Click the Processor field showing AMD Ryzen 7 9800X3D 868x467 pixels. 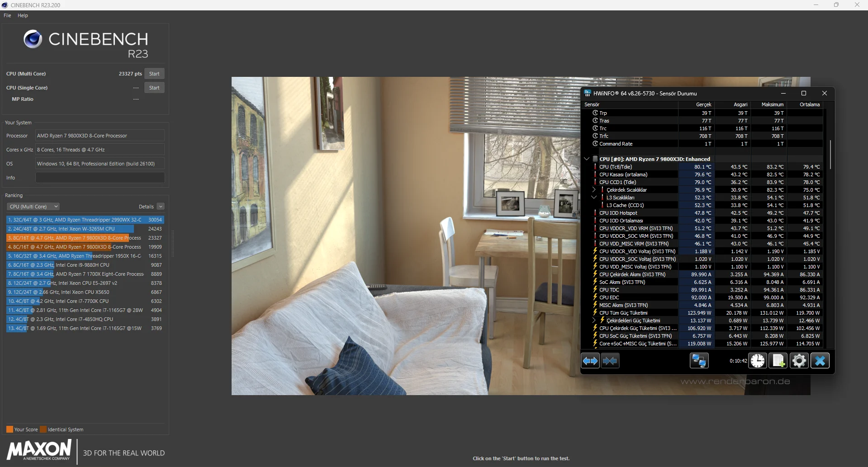(x=100, y=136)
